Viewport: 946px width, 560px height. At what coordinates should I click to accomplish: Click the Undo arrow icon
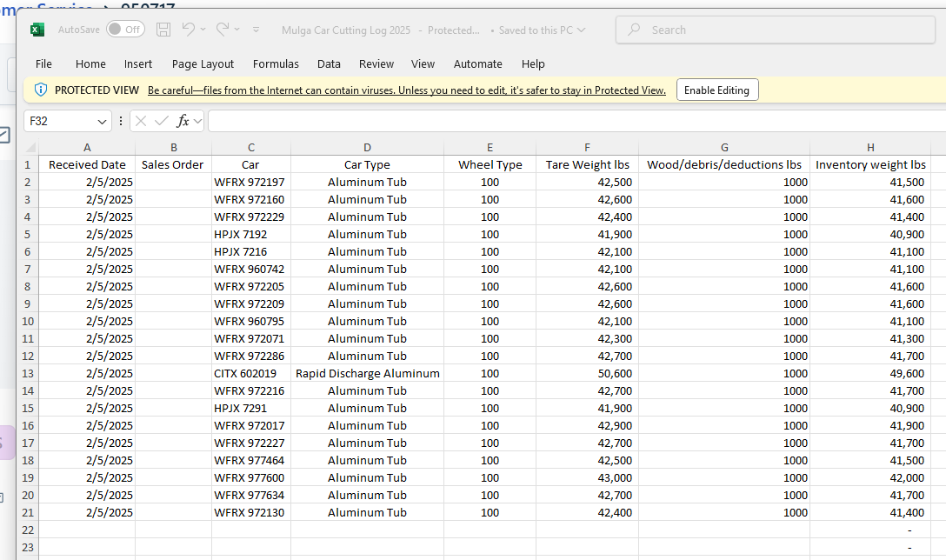click(x=188, y=29)
